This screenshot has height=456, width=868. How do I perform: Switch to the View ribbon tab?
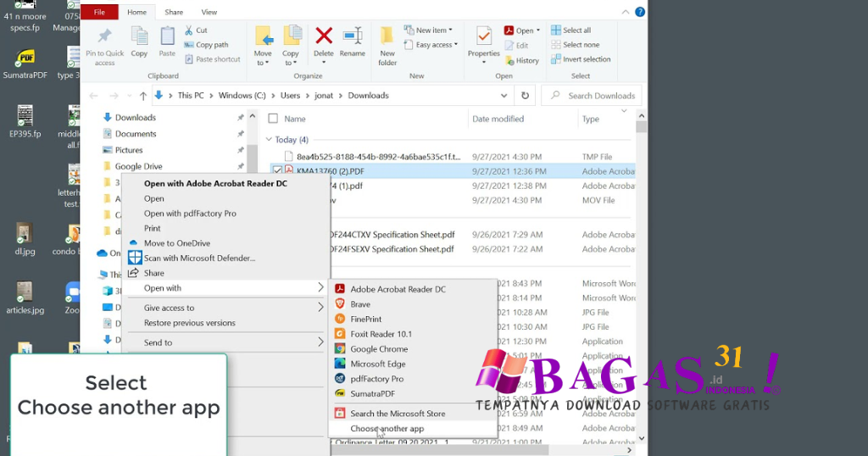tap(209, 12)
